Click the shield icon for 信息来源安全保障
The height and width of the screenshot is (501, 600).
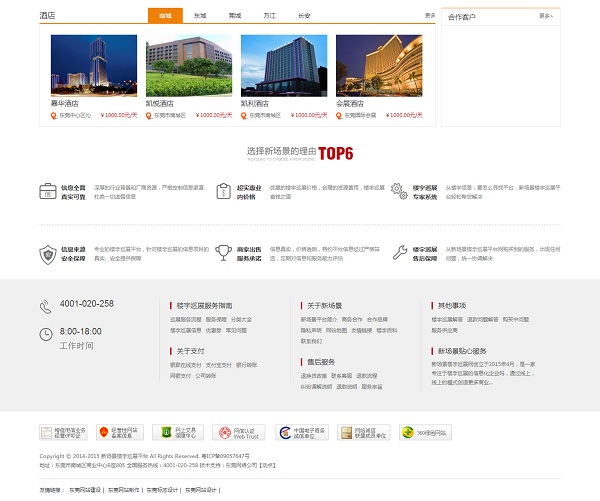point(47,253)
